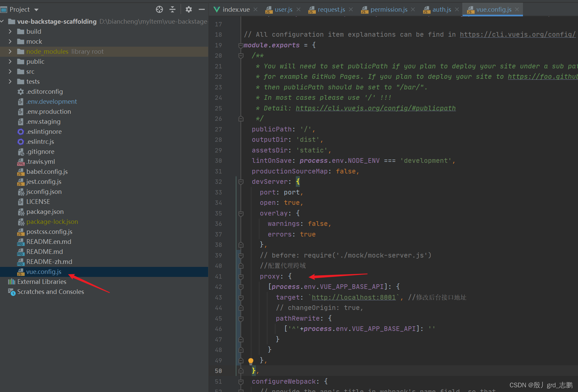
Task: Open Project panel settings gear
Action: click(189, 9)
